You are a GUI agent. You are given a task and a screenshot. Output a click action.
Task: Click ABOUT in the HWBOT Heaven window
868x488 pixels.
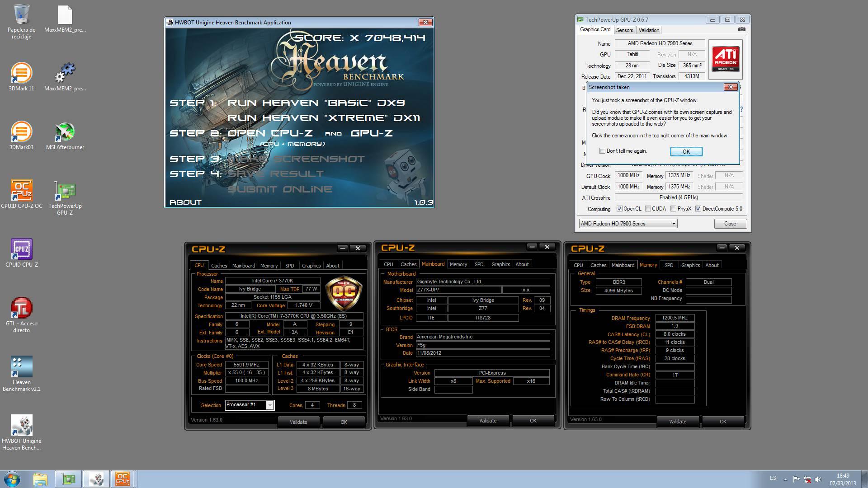click(185, 202)
